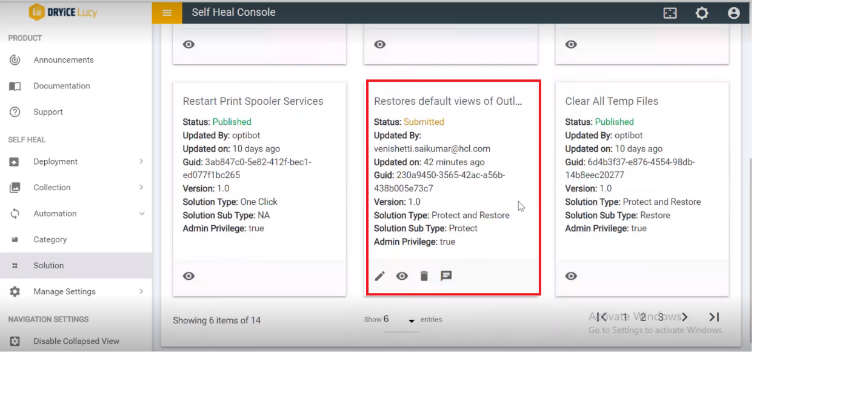
Task: Click the delete trash icon on the Outlook card
Action: (x=424, y=276)
